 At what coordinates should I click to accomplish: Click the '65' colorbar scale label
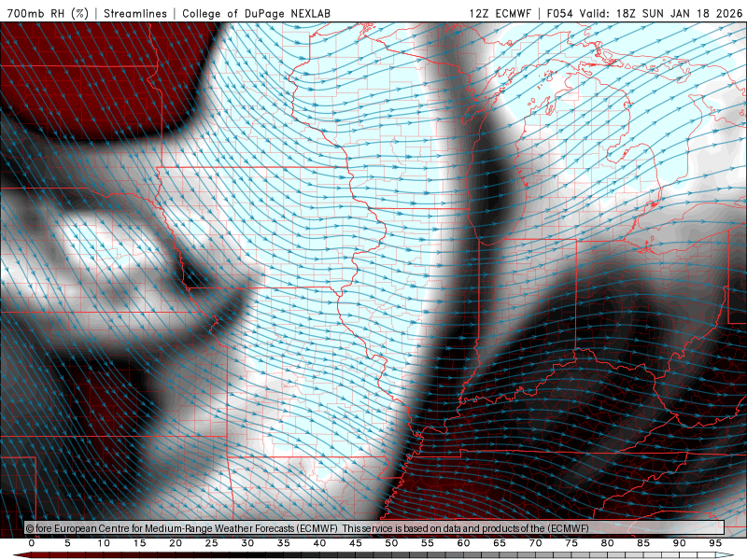click(x=500, y=543)
